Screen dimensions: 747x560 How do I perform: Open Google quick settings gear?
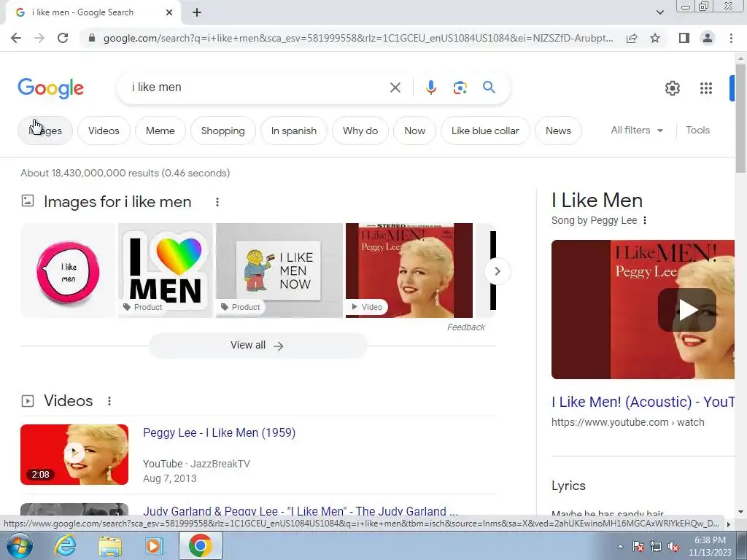pos(672,88)
